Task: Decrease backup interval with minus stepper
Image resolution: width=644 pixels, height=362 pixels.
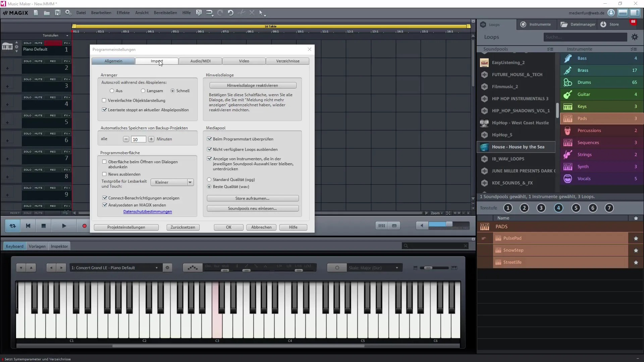Action: [126, 139]
